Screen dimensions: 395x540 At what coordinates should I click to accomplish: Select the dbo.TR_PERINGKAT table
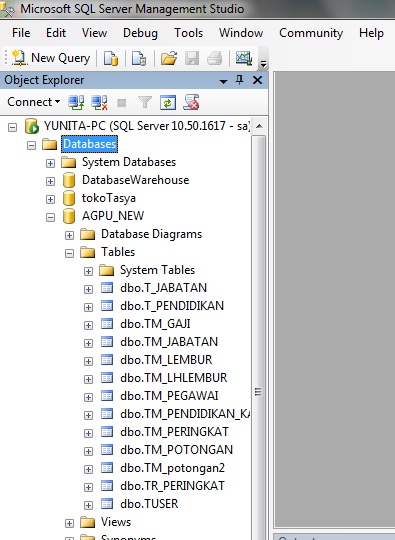[172, 486]
